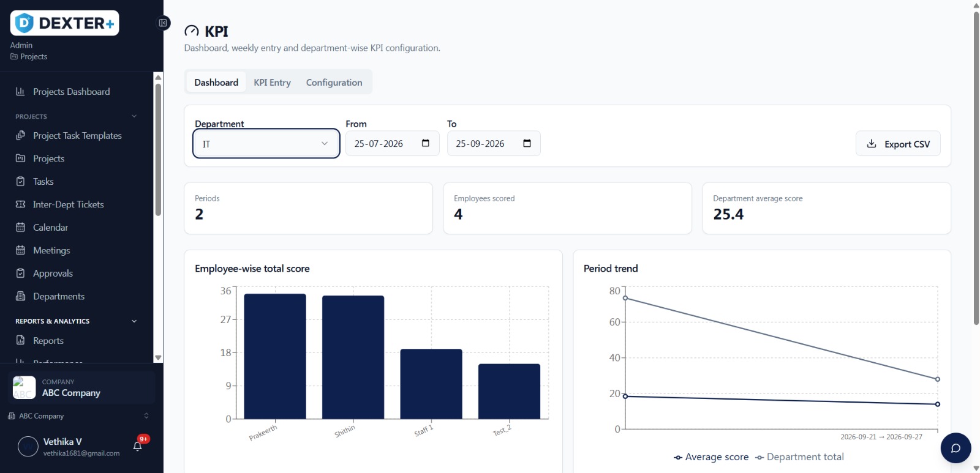The width and height of the screenshot is (980, 473).
Task: Click the Department average score 25.4
Action: 728,214
